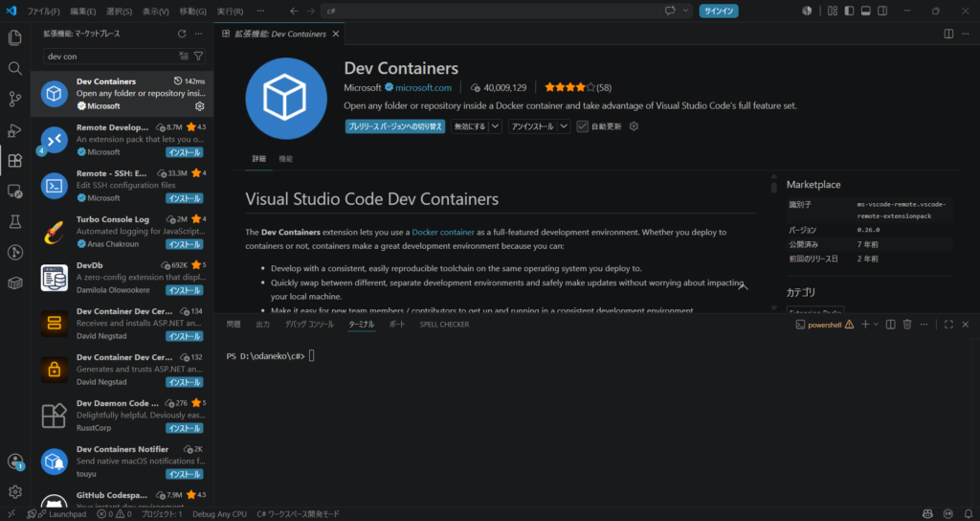Select the powershell terminal entry
Image resolution: width=980 pixels, height=521 pixels.
(x=824, y=325)
